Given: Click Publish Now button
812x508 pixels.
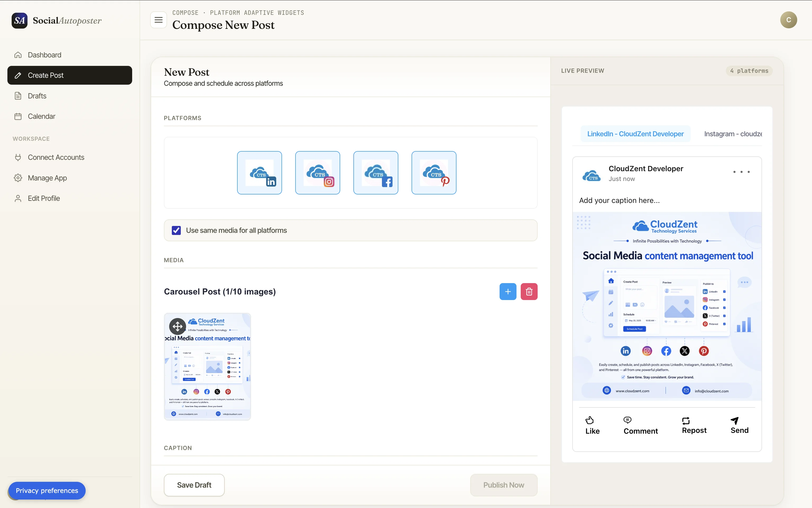Looking at the screenshot, I should point(504,485).
